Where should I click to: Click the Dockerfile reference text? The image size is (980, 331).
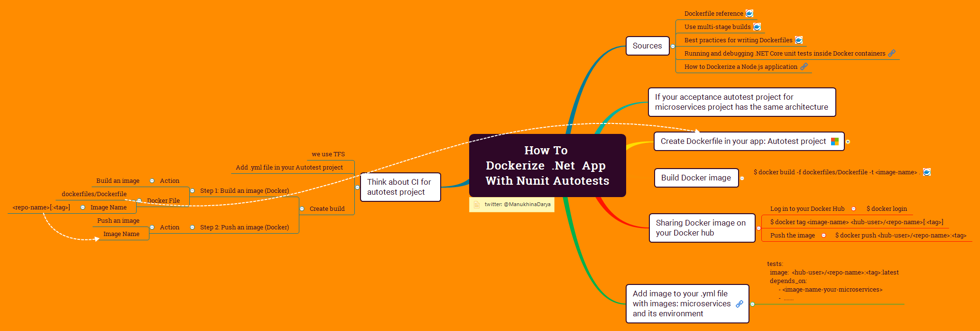tap(713, 14)
